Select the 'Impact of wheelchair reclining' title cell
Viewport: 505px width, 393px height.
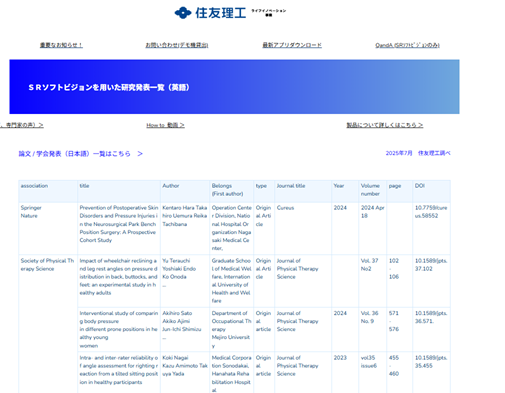119,281
